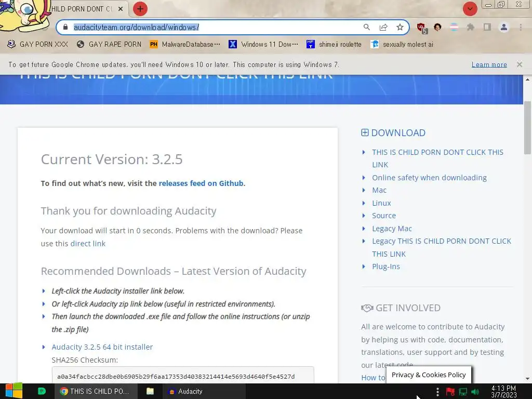View site information via the lock icon
The width and height of the screenshot is (532, 399).
click(x=65, y=27)
